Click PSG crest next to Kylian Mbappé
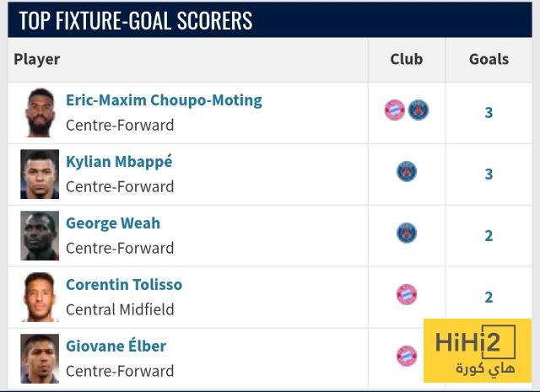540x392 pixels. click(407, 172)
